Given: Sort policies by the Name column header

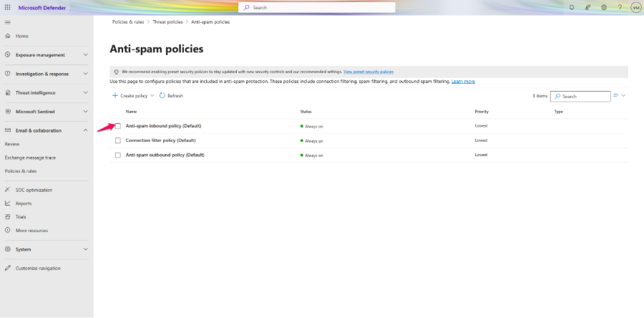Looking at the screenshot, I should 131,112.
